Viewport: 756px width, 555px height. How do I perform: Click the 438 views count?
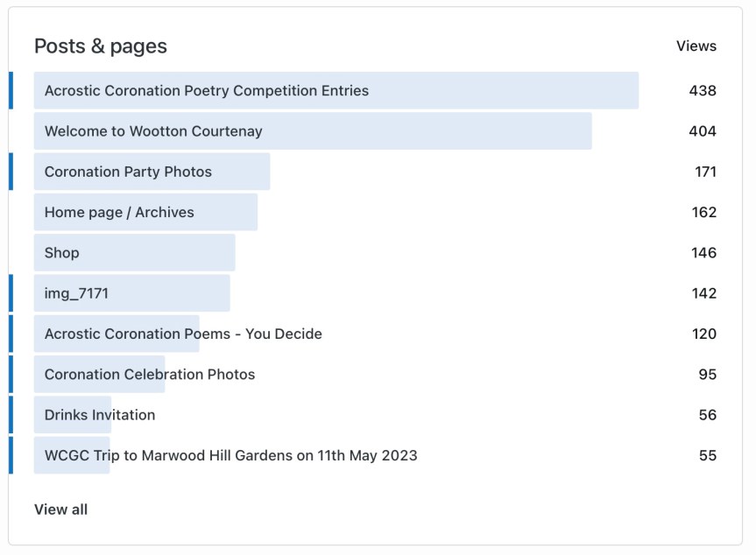703,91
